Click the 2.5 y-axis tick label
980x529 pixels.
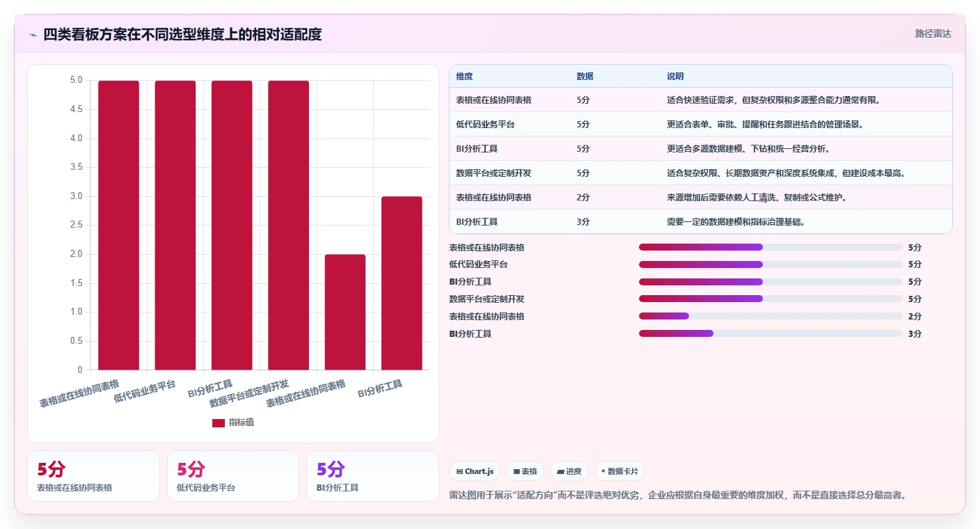tap(77, 225)
